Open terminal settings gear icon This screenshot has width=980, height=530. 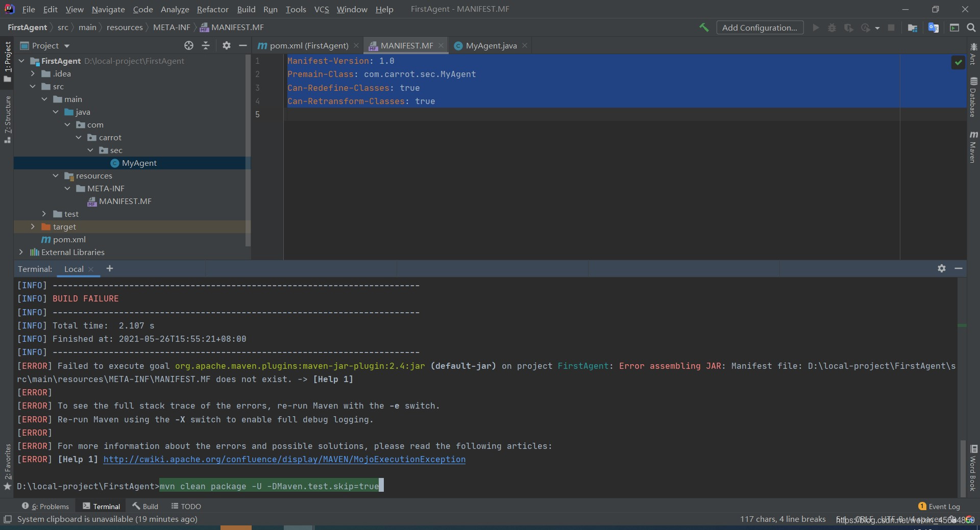click(942, 268)
